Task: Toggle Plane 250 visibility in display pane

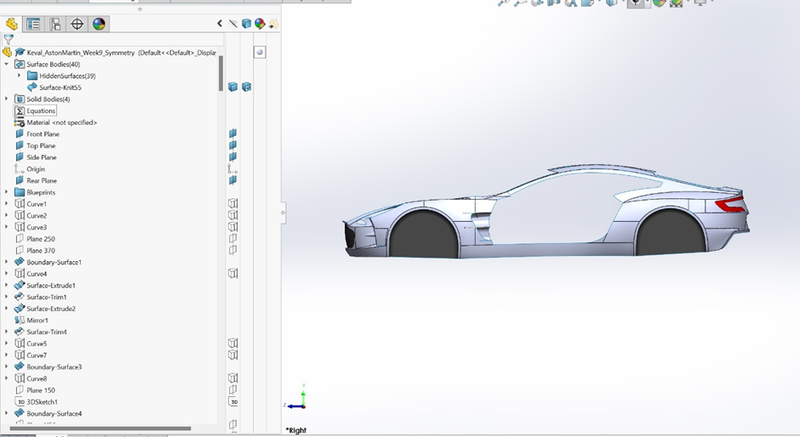Action: click(x=233, y=239)
